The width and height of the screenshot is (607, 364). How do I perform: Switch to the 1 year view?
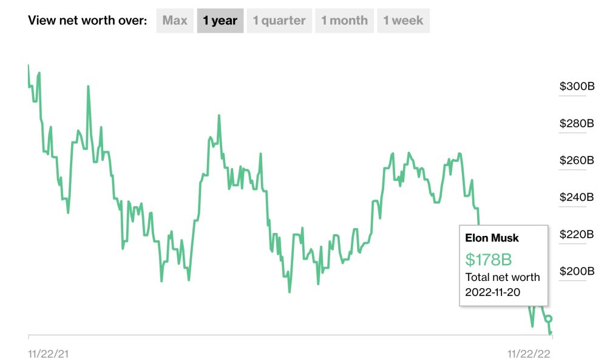220,21
